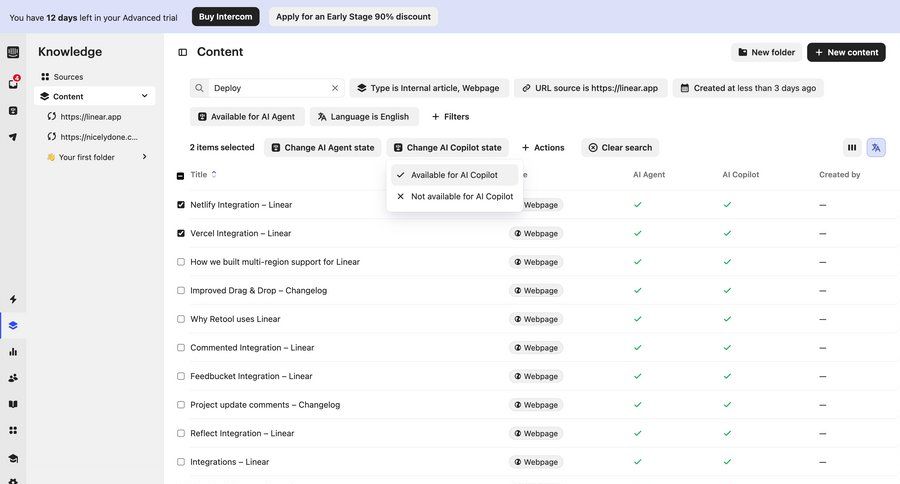Click the translate language icon button

[x=876, y=148]
